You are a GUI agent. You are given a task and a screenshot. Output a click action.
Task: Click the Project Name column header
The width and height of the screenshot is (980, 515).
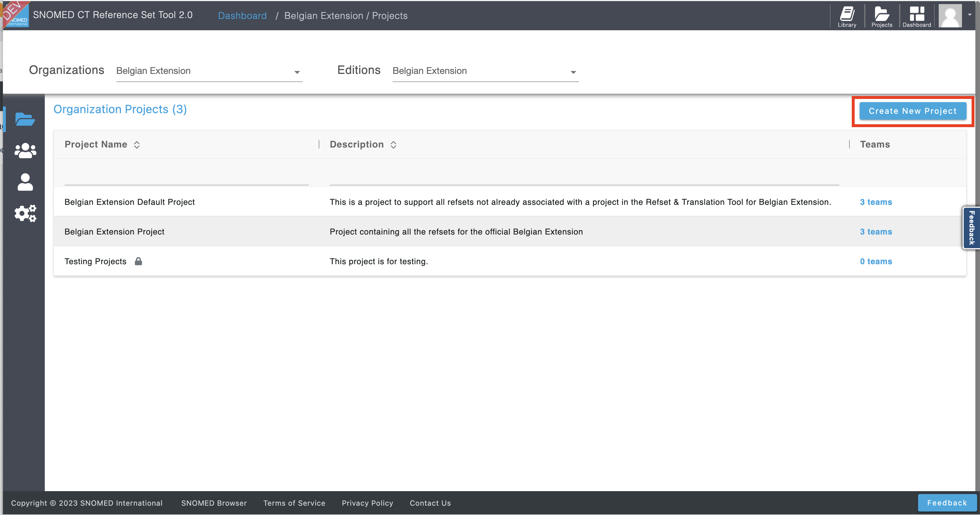[96, 145]
